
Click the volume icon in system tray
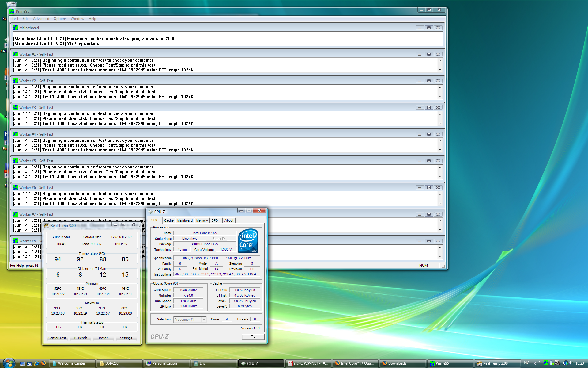571,363
